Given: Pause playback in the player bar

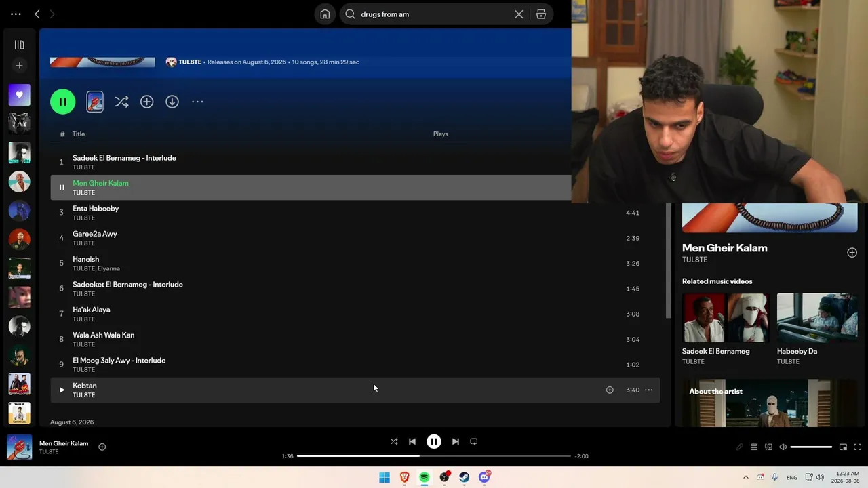Looking at the screenshot, I should click(x=434, y=441).
